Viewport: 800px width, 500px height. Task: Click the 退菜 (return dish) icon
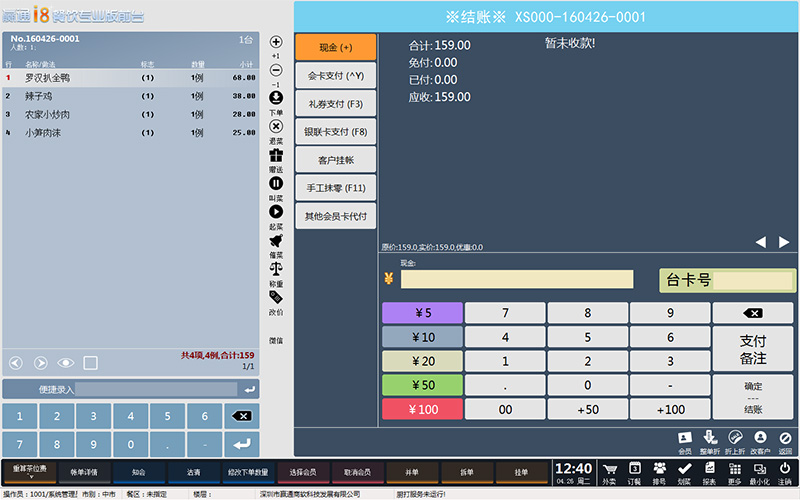pos(276,127)
